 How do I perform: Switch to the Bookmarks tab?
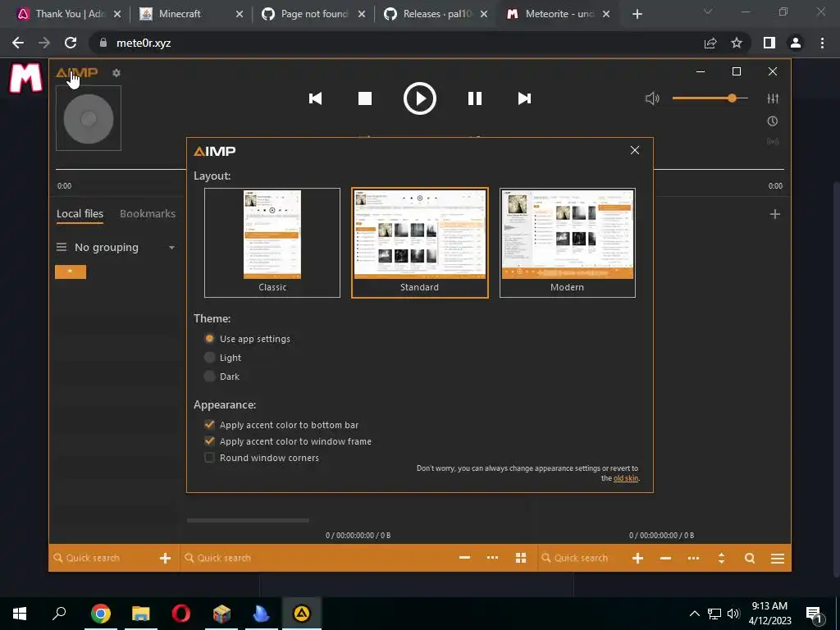click(148, 214)
